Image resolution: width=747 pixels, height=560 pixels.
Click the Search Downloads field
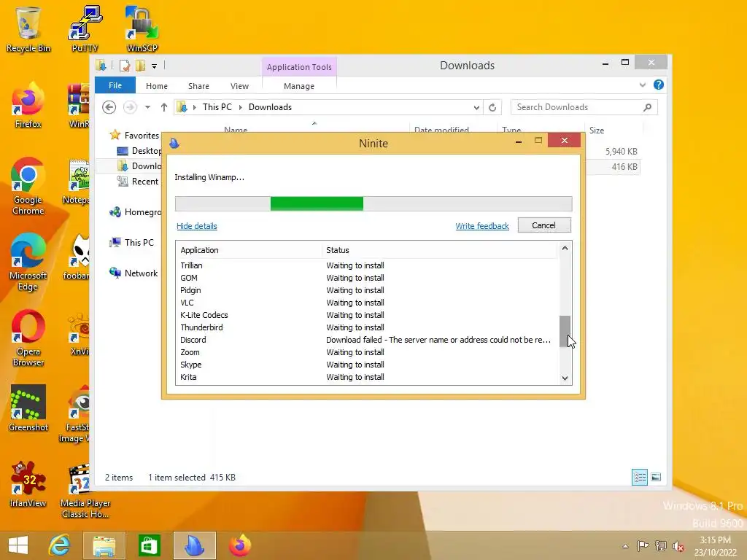click(584, 108)
